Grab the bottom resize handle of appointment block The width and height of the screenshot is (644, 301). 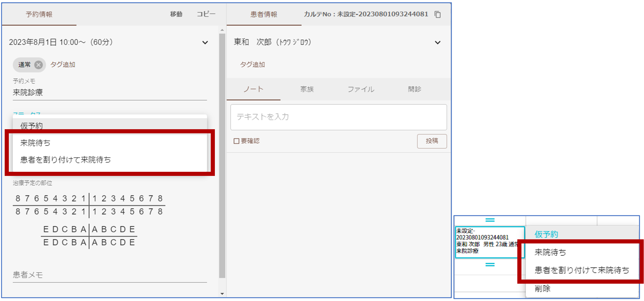click(x=490, y=265)
